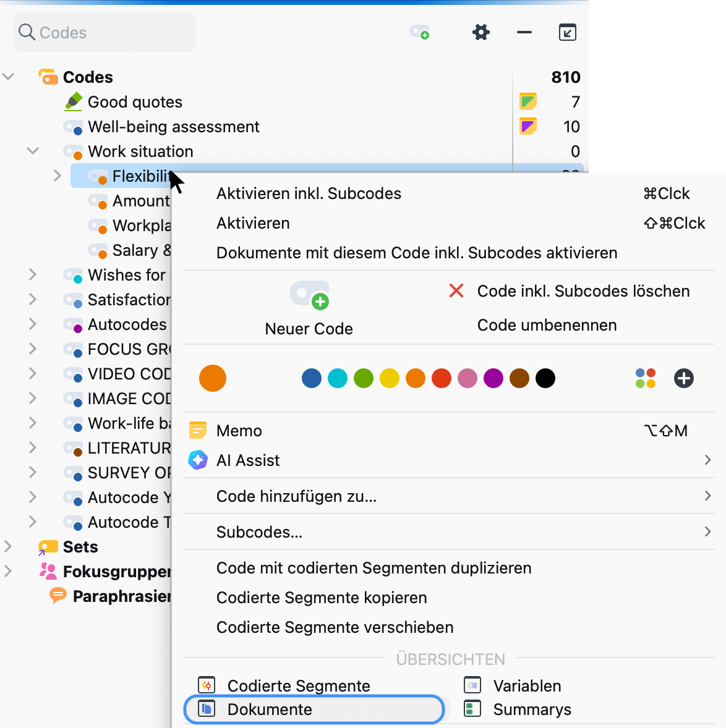The height and width of the screenshot is (728, 726).
Task: Click the Dokumente overview icon
Action: 207,709
